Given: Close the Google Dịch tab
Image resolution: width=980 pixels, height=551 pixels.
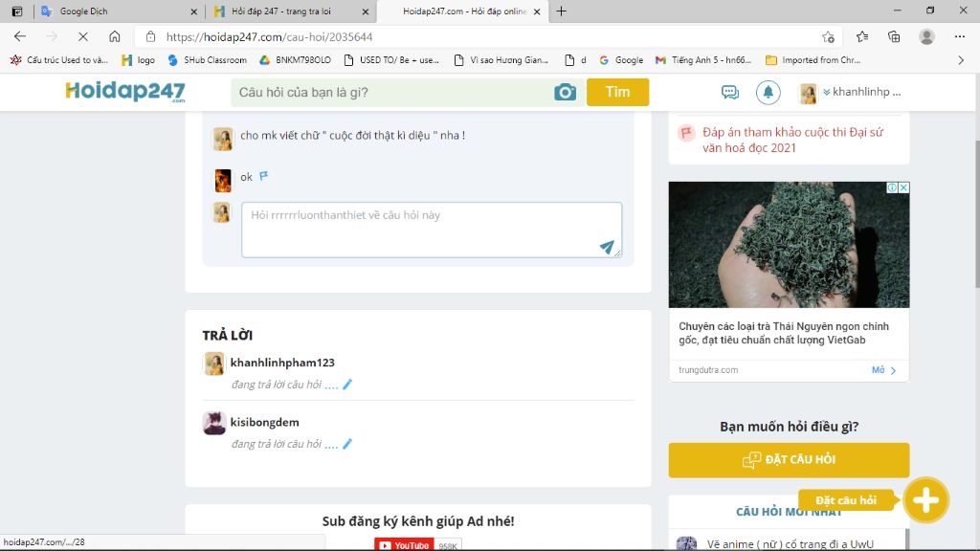Looking at the screenshot, I should click(x=193, y=11).
